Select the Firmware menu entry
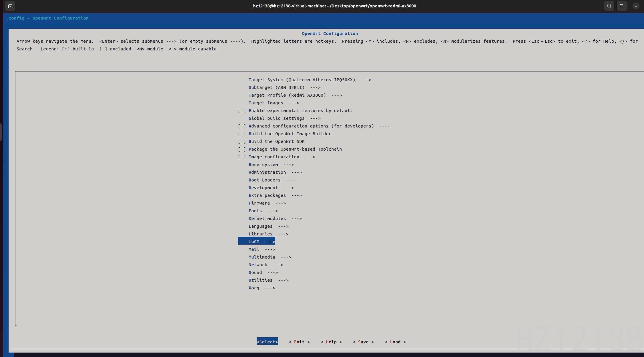The height and width of the screenshot is (357, 644). pos(267,203)
